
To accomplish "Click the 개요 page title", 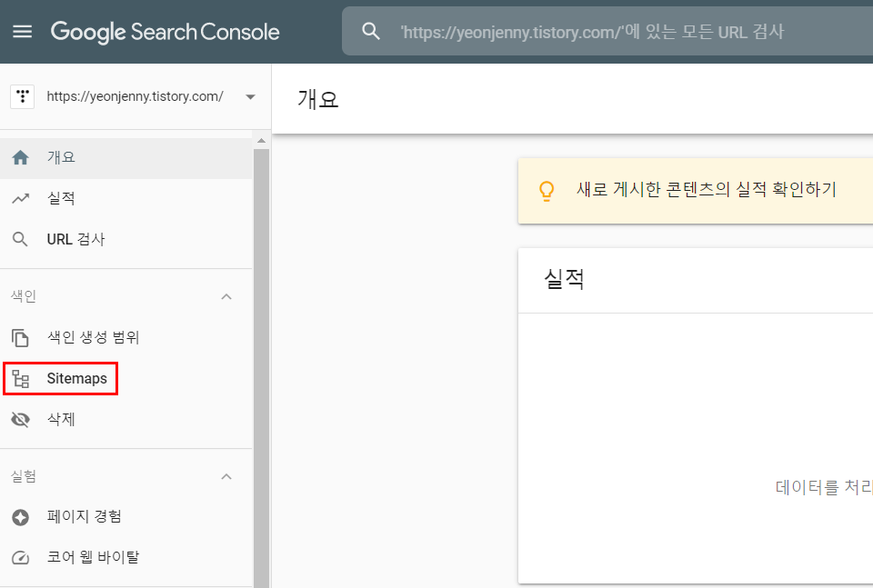I will [318, 100].
